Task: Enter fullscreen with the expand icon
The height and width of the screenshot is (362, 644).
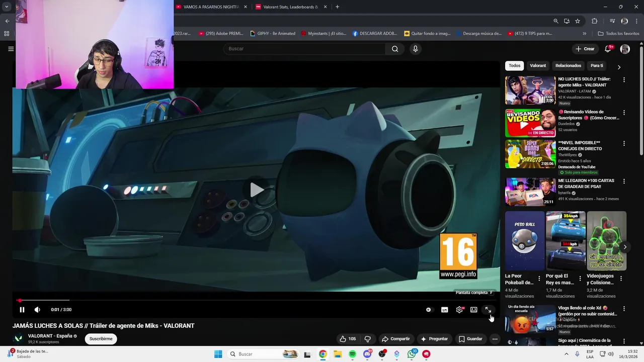Action: pos(488,310)
